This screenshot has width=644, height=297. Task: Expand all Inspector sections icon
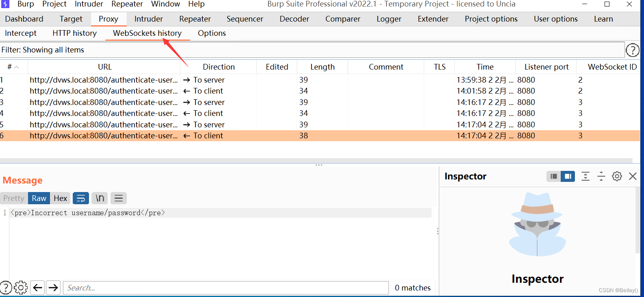pyautogui.click(x=585, y=176)
